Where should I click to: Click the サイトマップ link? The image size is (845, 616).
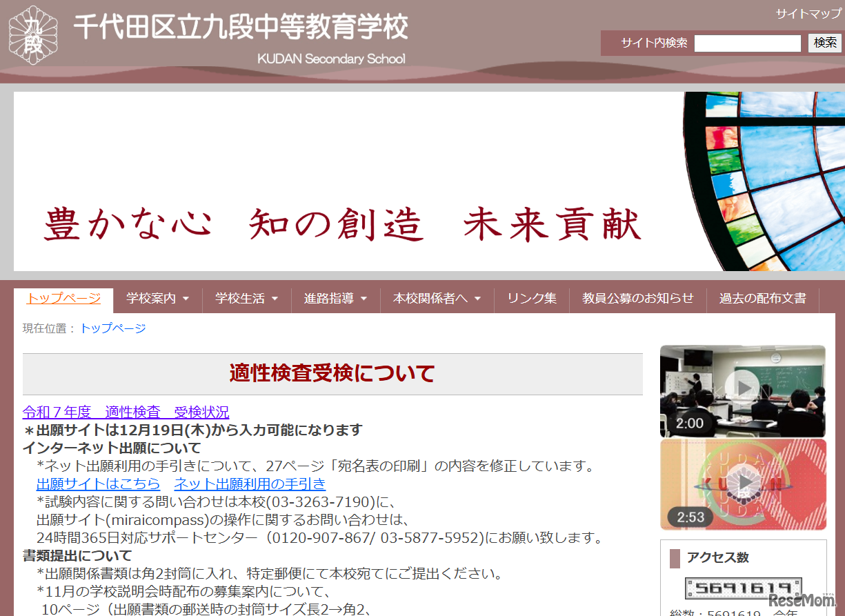point(808,12)
